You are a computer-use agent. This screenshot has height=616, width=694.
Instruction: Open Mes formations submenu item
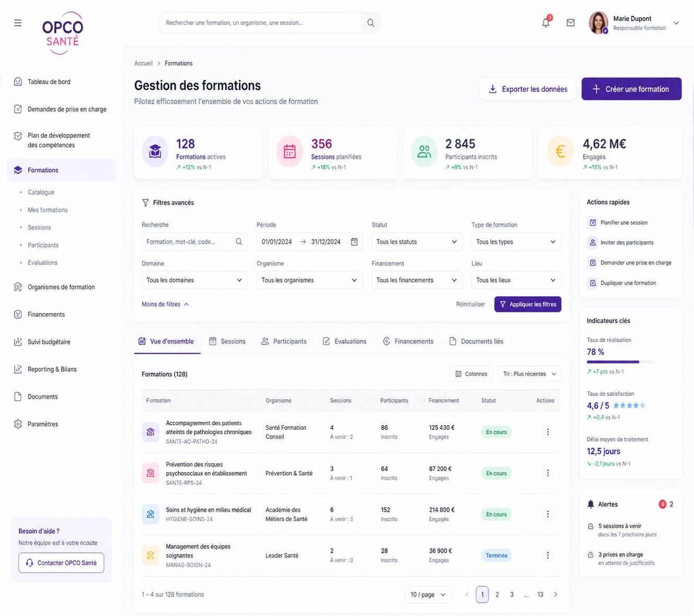pyautogui.click(x=47, y=210)
